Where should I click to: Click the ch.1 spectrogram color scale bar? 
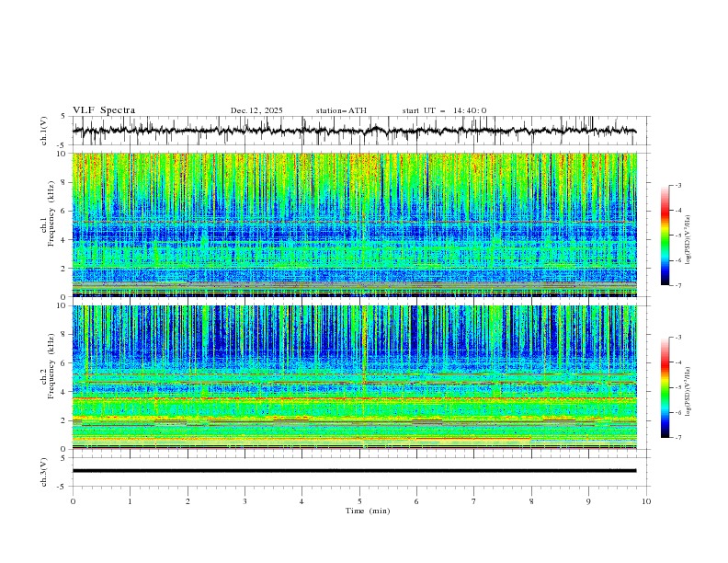click(665, 236)
